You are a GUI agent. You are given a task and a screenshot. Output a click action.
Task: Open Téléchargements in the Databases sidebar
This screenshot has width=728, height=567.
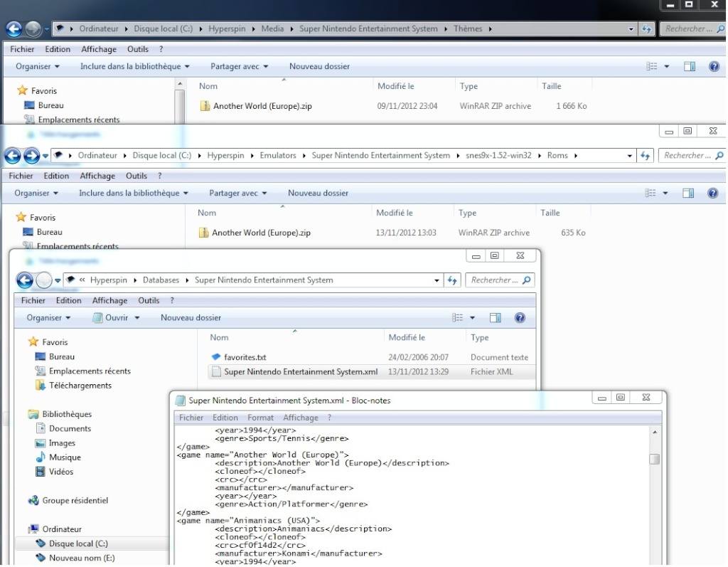click(80, 386)
